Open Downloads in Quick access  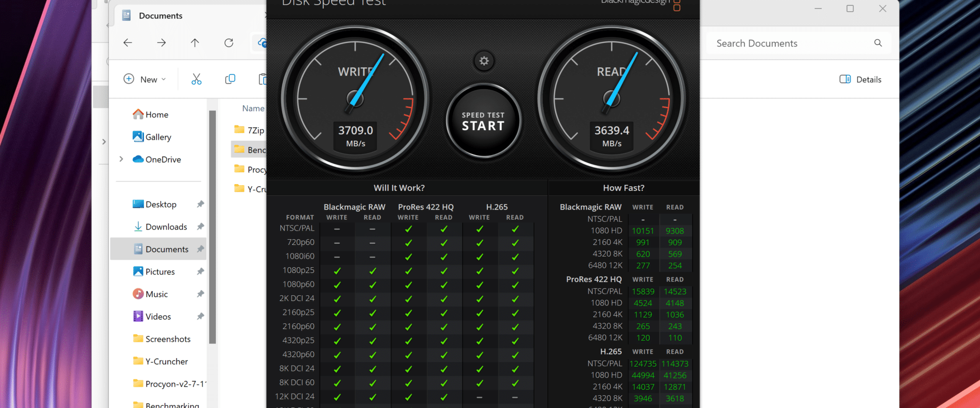(x=160, y=227)
